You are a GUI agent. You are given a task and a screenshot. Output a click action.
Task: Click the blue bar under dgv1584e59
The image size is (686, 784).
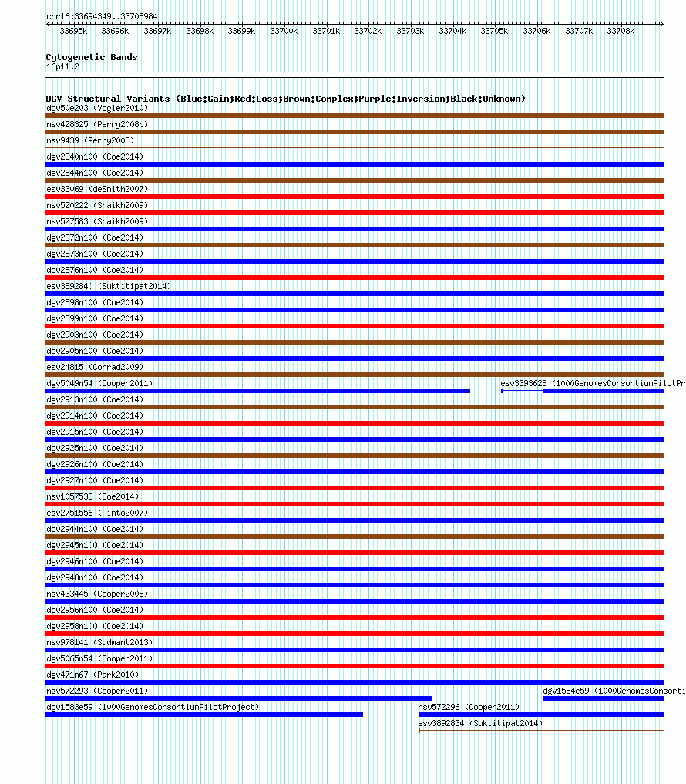tap(604, 698)
